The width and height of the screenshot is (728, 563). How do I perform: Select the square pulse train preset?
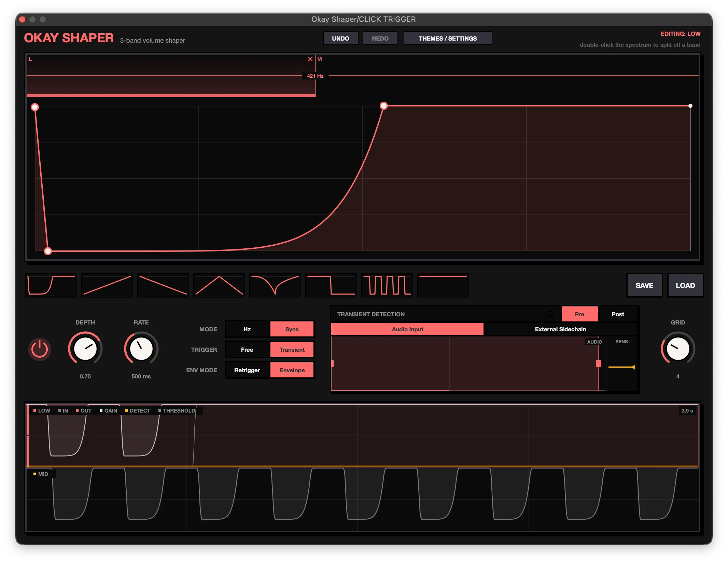coord(387,285)
